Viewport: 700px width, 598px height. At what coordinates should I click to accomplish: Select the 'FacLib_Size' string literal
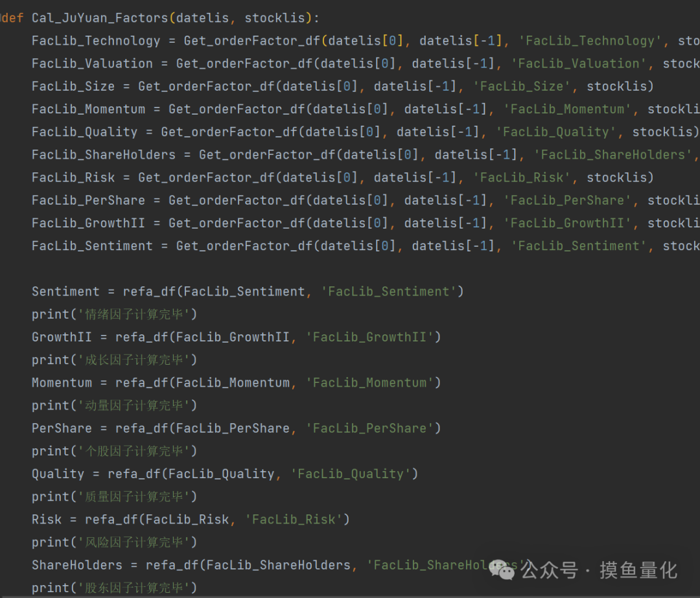[x=526, y=86]
